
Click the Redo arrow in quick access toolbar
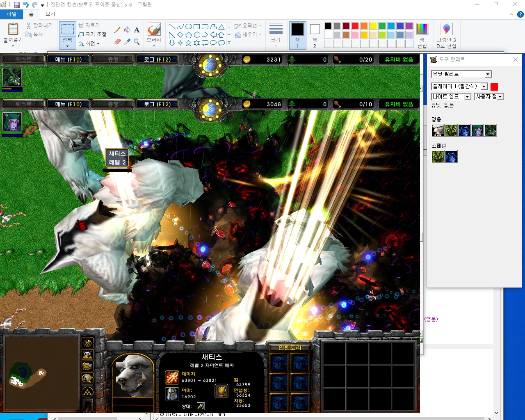34,5
